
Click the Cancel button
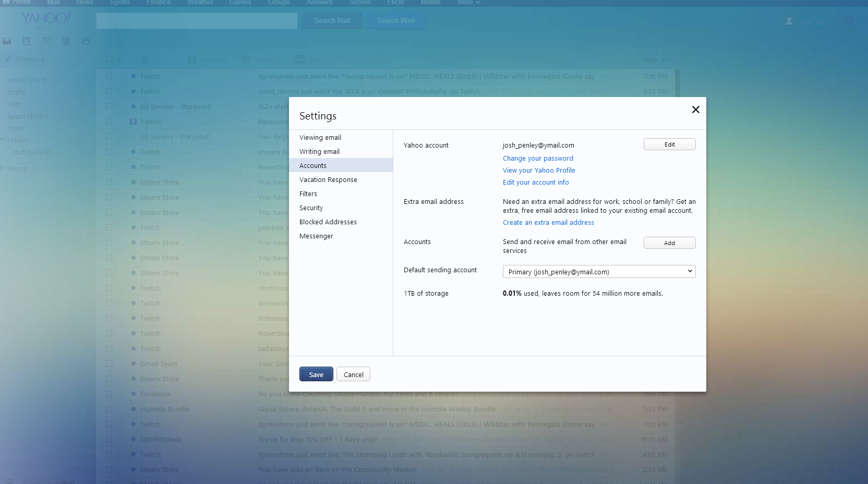[x=354, y=374]
